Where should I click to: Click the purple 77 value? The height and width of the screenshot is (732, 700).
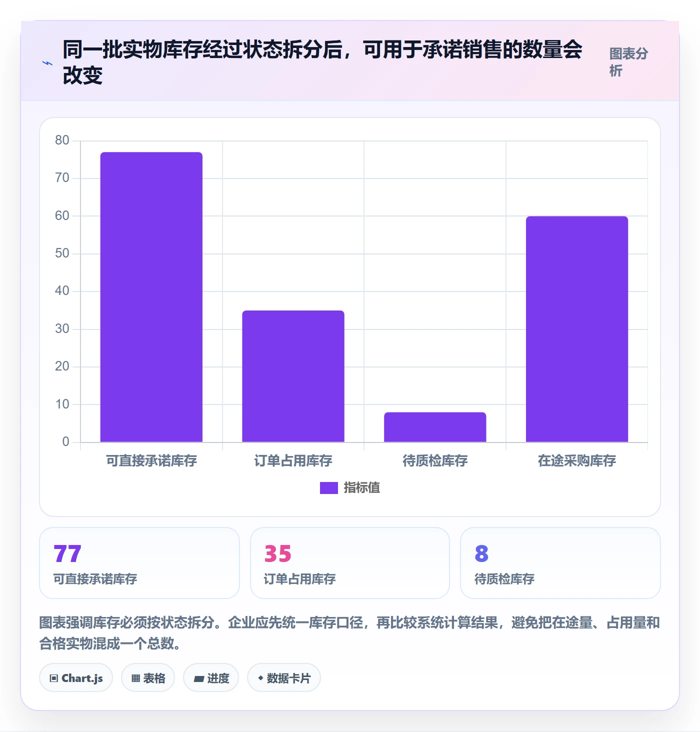[x=67, y=553]
